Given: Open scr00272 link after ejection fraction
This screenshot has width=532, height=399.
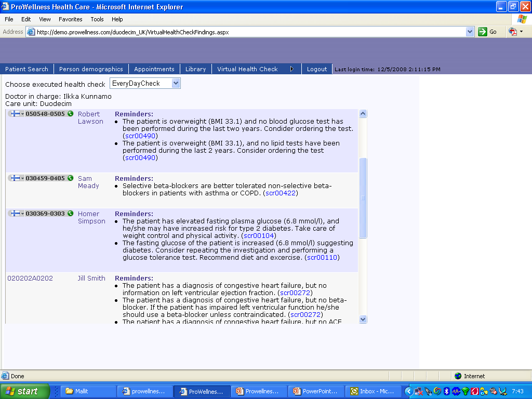Looking at the screenshot, I should pos(295,292).
